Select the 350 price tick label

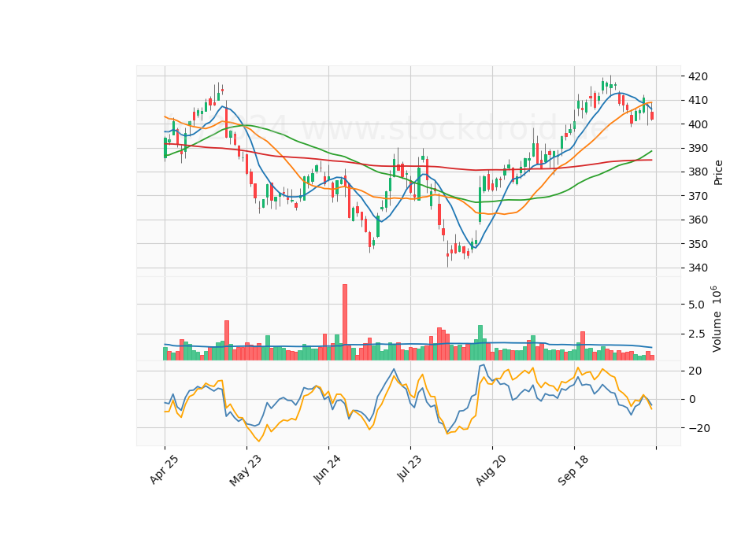[x=699, y=244]
